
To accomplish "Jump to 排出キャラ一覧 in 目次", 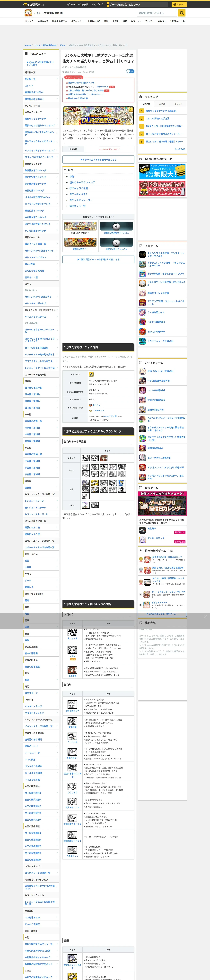I will tap(77, 206).
